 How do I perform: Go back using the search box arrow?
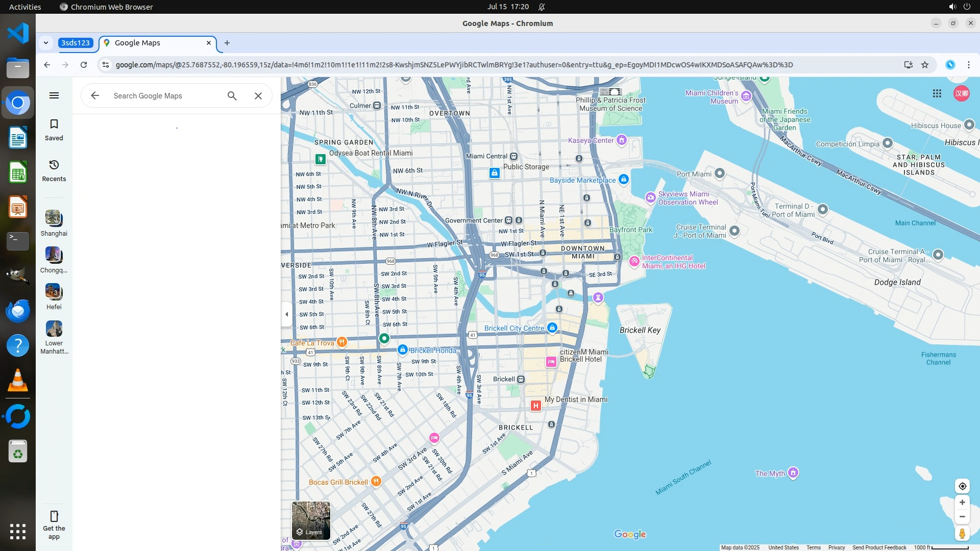[95, 96]
